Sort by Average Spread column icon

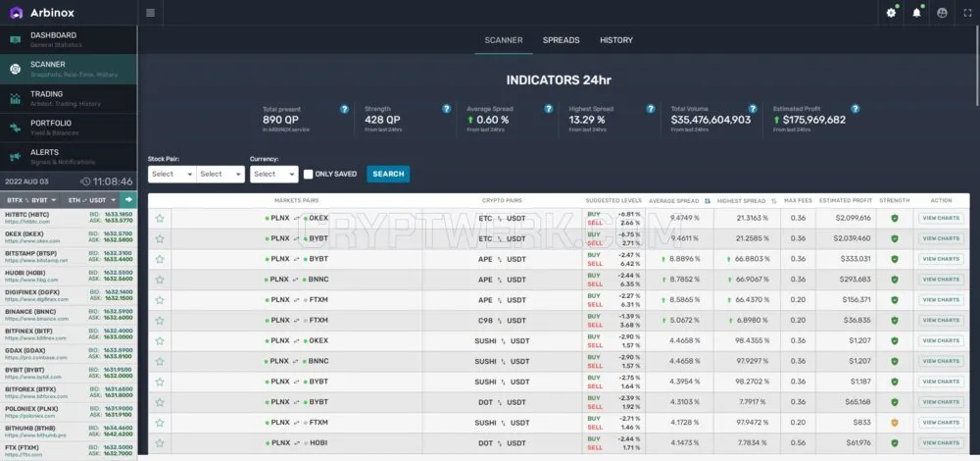click(x=708, y=201)
